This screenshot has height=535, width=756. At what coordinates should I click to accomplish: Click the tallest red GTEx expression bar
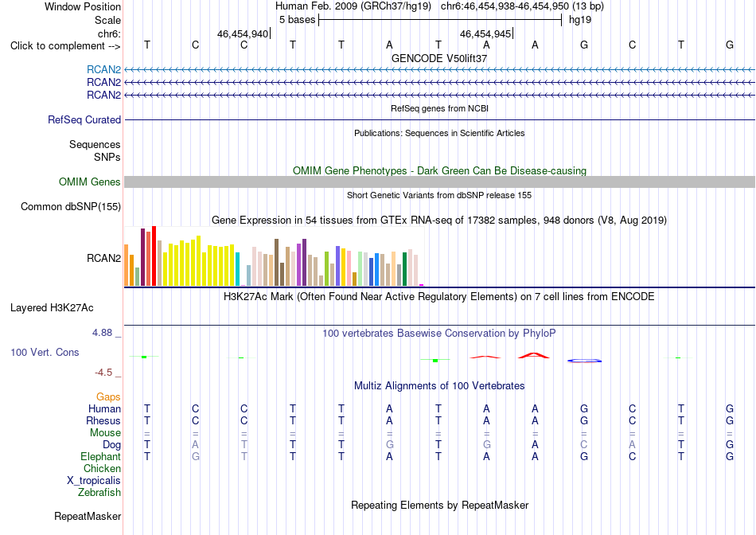pos(154,256)
